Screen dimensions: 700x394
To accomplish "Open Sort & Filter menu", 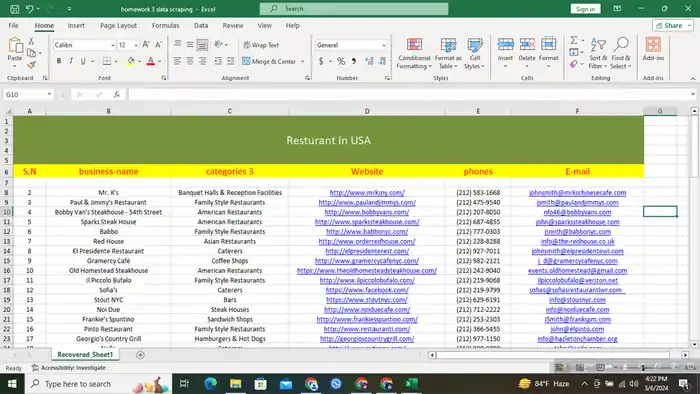I will coord(598,54).
